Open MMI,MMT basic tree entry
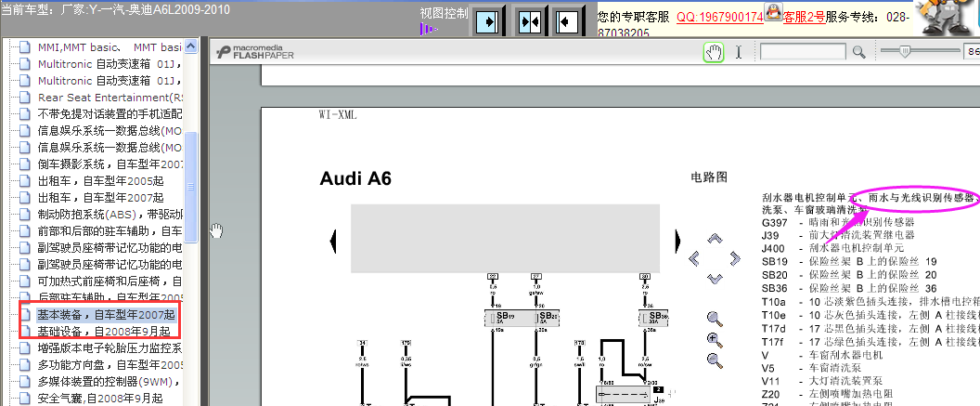Viewport: 980px width, 406px height. [110, 47]
